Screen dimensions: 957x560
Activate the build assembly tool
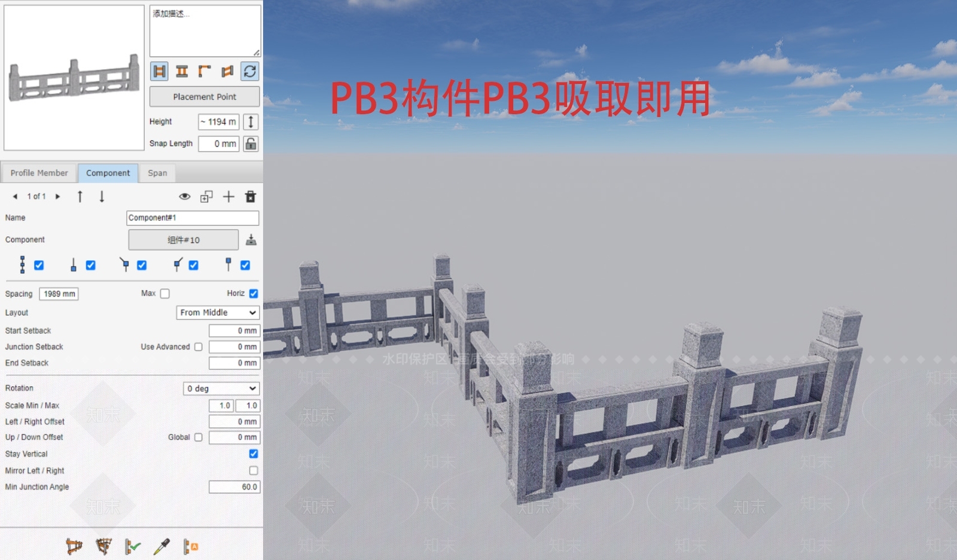(x=74, y=546)
